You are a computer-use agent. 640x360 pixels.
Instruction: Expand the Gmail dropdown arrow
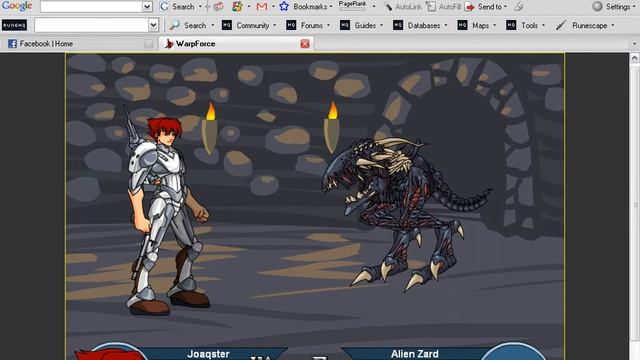click(273, 7)
